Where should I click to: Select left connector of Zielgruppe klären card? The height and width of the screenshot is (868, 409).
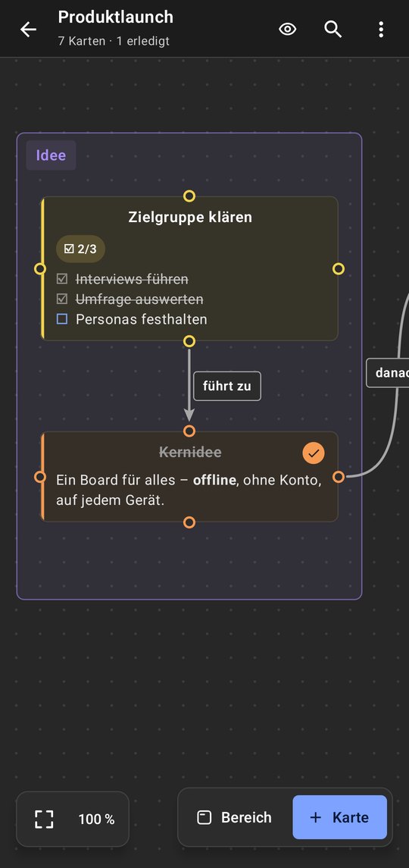pyautogui.click(x=40, y=268)
